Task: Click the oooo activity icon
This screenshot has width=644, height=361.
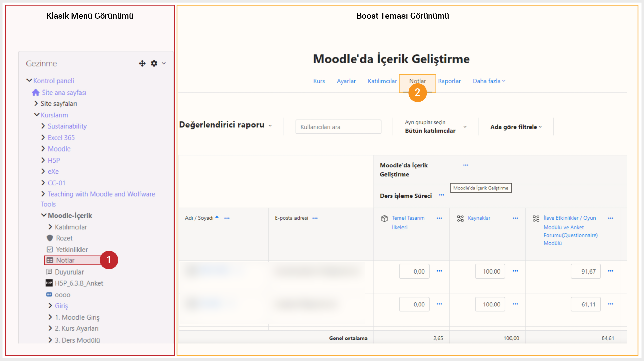Action: (x=49, y=294)
